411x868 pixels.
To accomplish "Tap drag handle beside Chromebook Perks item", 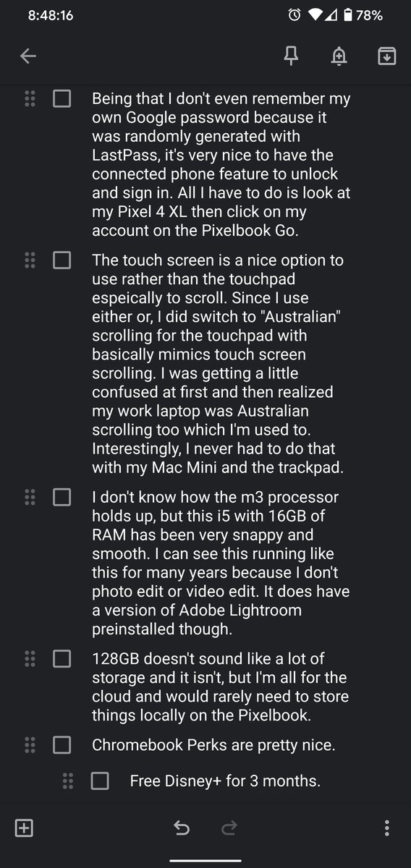I will 30,744.
